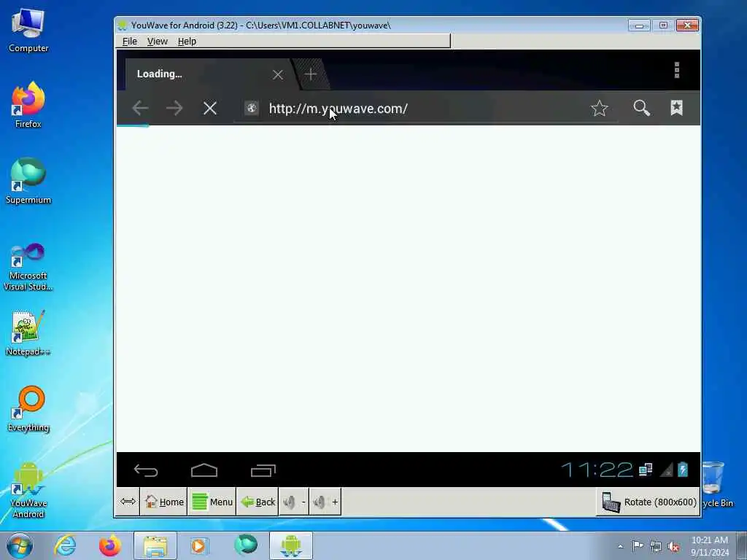Image resolution: width=747 pixels, height=560 pixels.
Task: Open search with the magnifier icon
Action: tap(641, 108)
